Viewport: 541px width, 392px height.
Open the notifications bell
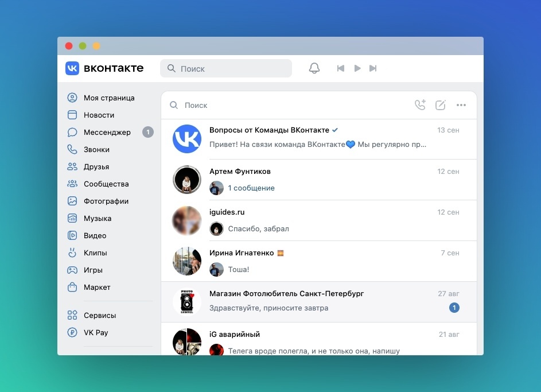(314, 68)
